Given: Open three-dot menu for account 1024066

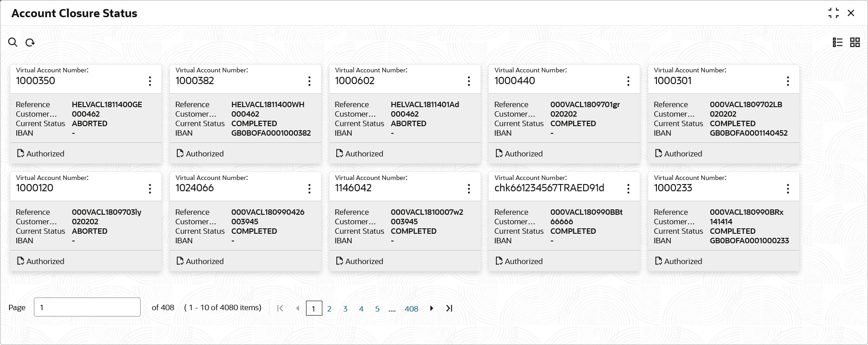Looking at the screenshot, I should (x=309, y=189).
